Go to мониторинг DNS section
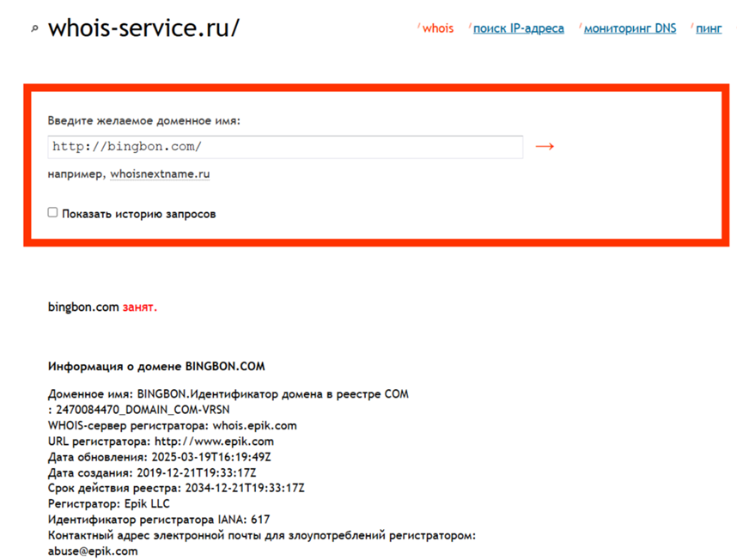 click(630, 28)
